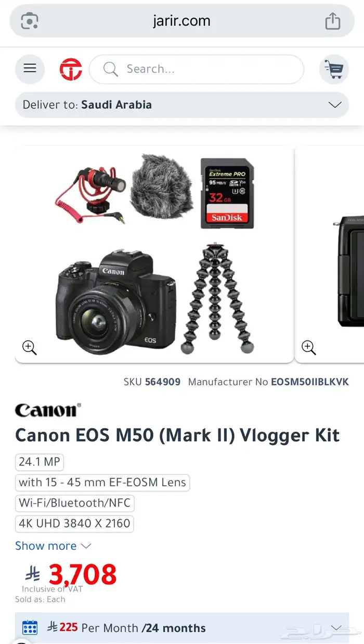Focus the Search input field
This screenshot has height=644, width=364.
click(x=197, y=69)
